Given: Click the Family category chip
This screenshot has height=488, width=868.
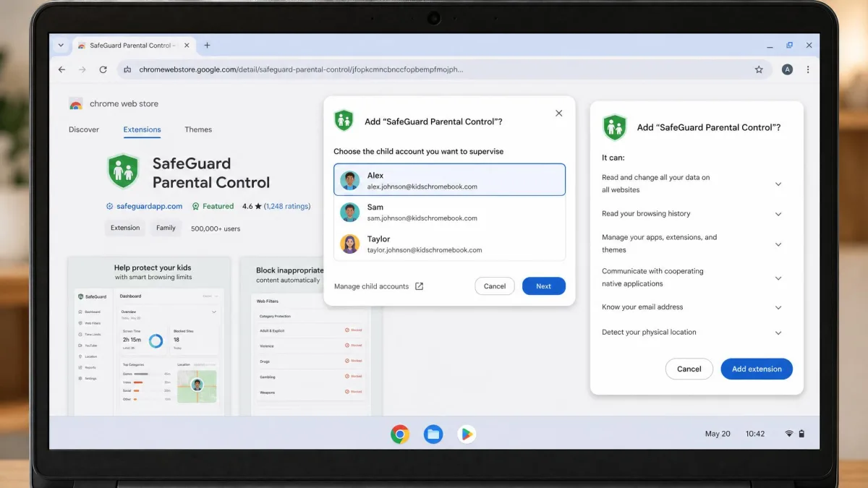Looking at the screenshot, I should click(x=166, y=228).
